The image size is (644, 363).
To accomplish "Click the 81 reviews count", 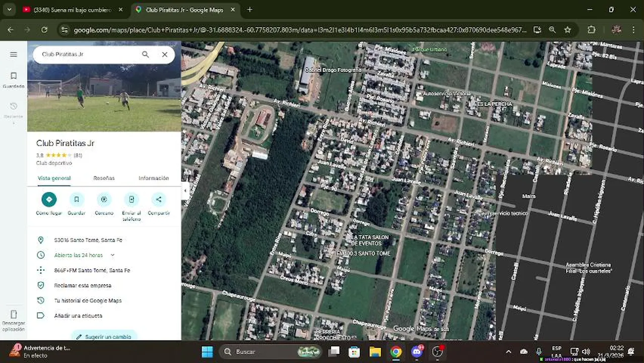I will pos(78,155).
